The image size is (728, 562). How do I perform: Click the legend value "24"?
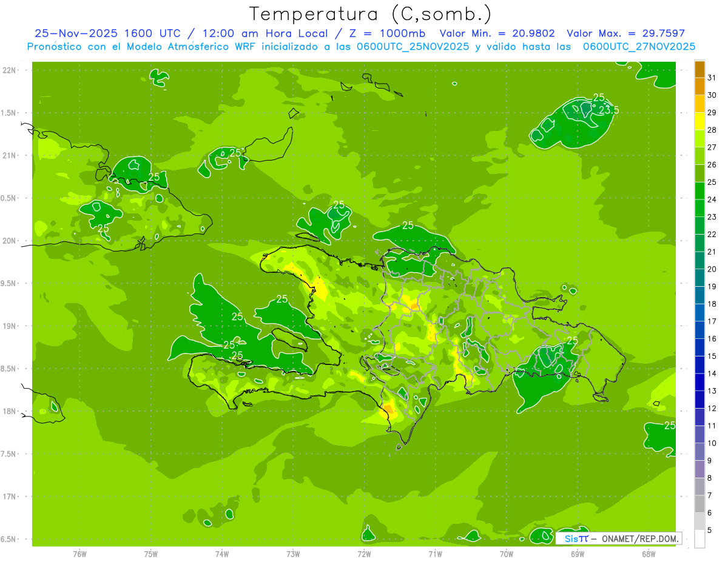pyautogui.click(x=712, y=199)
